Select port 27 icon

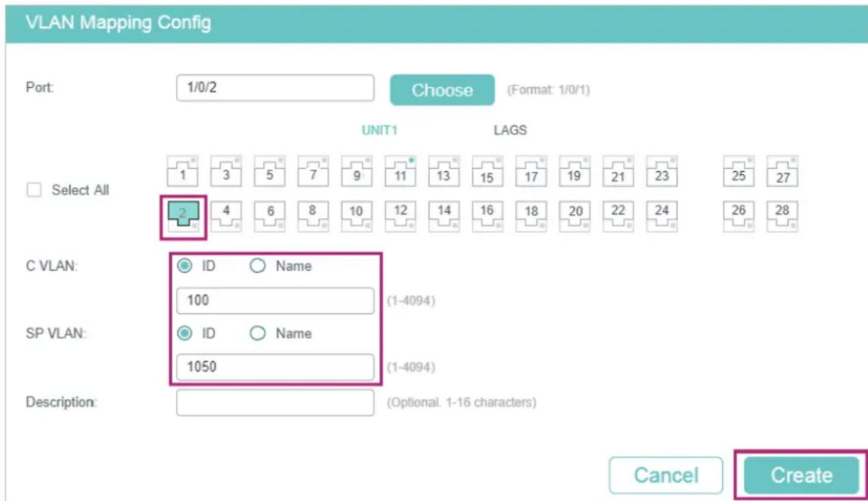coord(783,171)
